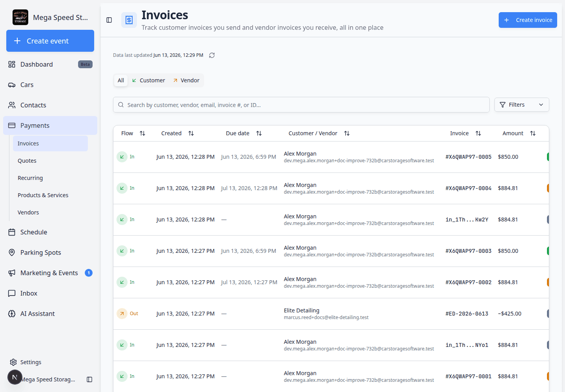Expand the Filters dropdown
This screenshot has width=565, height=392.
pyautogui.click(x=521, y=105)
